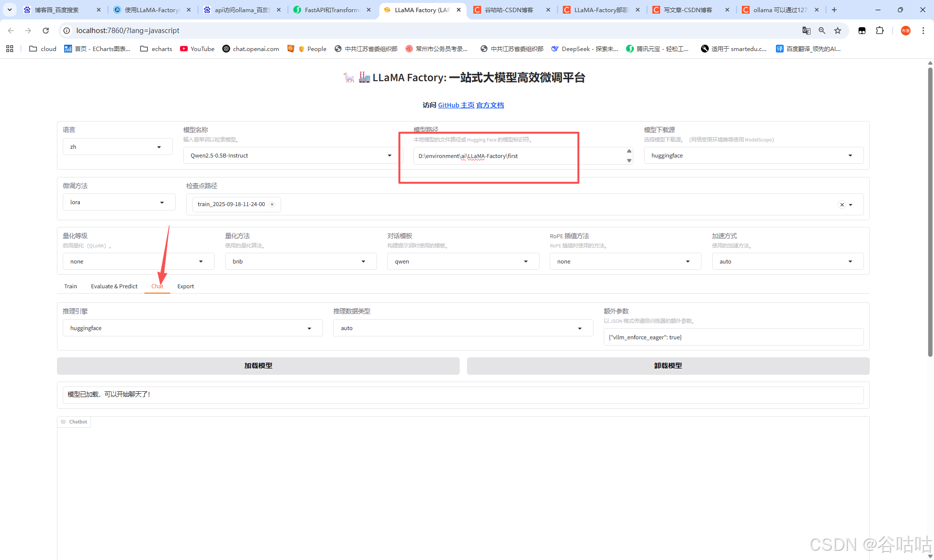This screenshot has height=560, width=934.
Task: Open the tab search dropdown arrow
Action: [9, 10]
